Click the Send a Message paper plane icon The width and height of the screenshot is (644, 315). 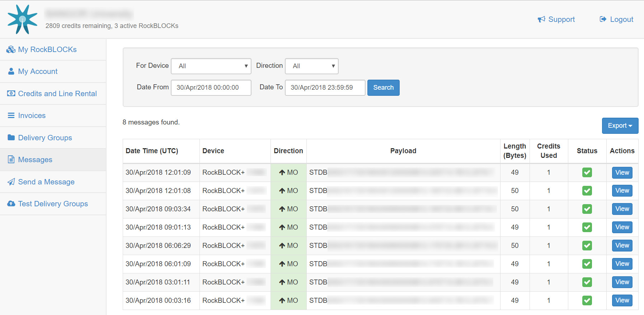(11, 182)
